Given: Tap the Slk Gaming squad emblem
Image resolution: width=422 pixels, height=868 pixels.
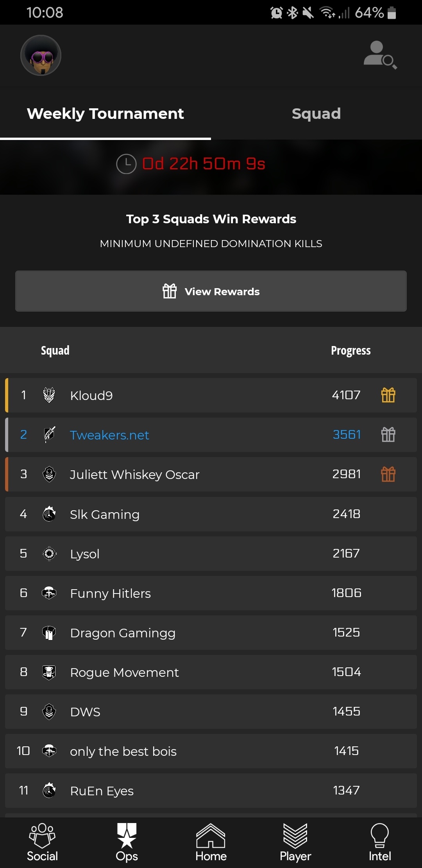Looking at the screenshot, I should (x=49, y=514).
